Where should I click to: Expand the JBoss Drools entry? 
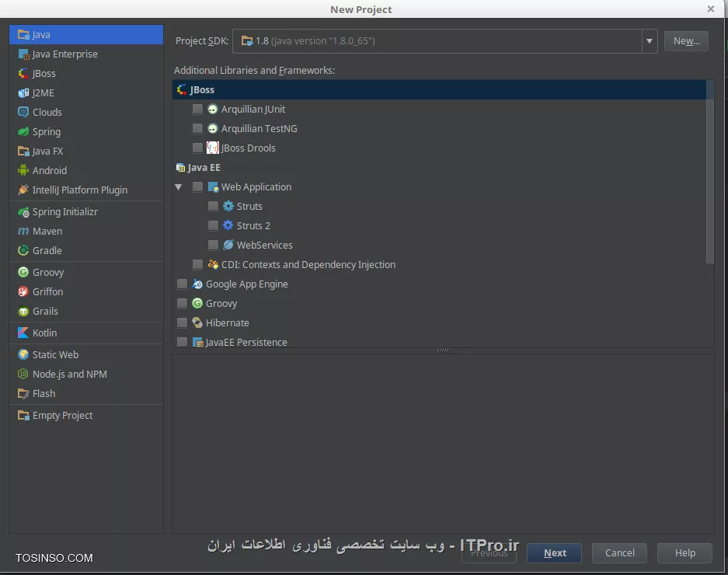197,148
